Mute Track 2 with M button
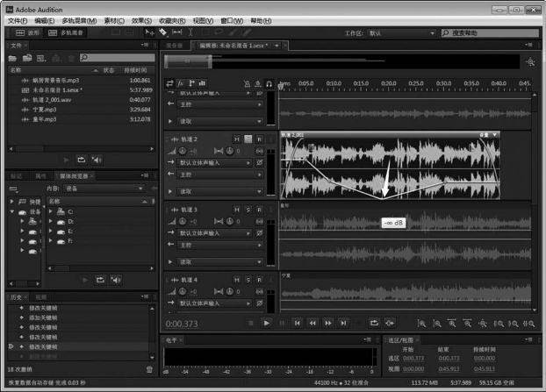546x392 pixels. [236, 139]
